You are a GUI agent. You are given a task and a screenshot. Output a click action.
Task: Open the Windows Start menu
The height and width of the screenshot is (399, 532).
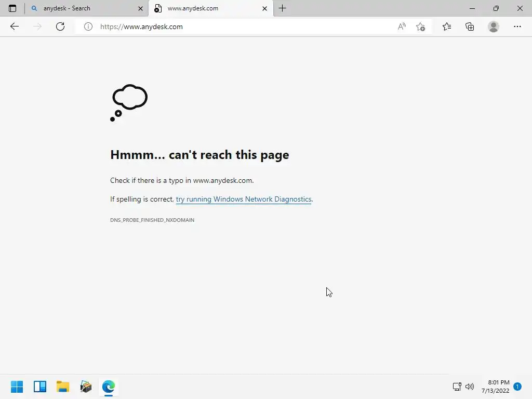click(x=17, y=387)
